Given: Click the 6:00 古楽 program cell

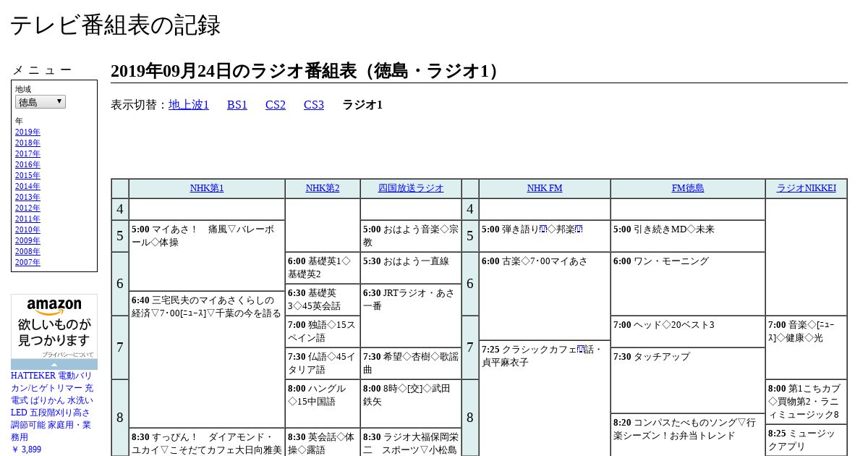Looking at the screenshot, I should coord(545,295).
